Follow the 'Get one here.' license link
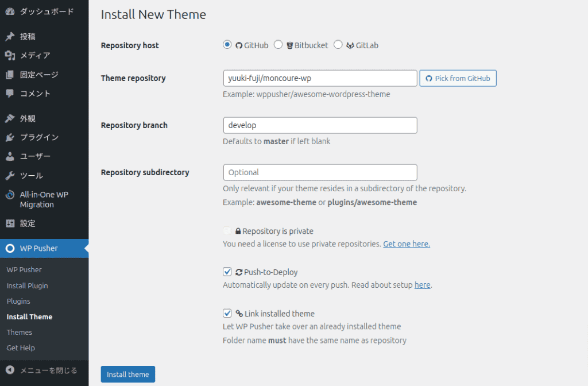Viewport: 588px width, 386px height. coord(407,244)
